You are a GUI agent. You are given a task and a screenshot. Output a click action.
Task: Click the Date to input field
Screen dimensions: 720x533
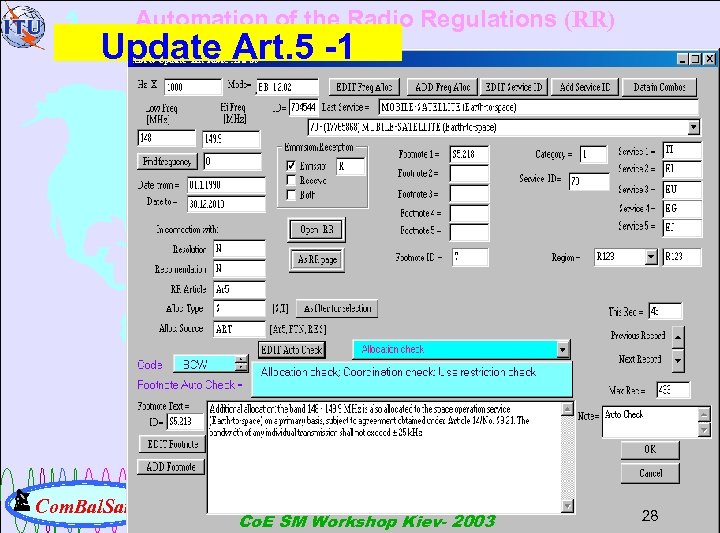coord(226,204)
